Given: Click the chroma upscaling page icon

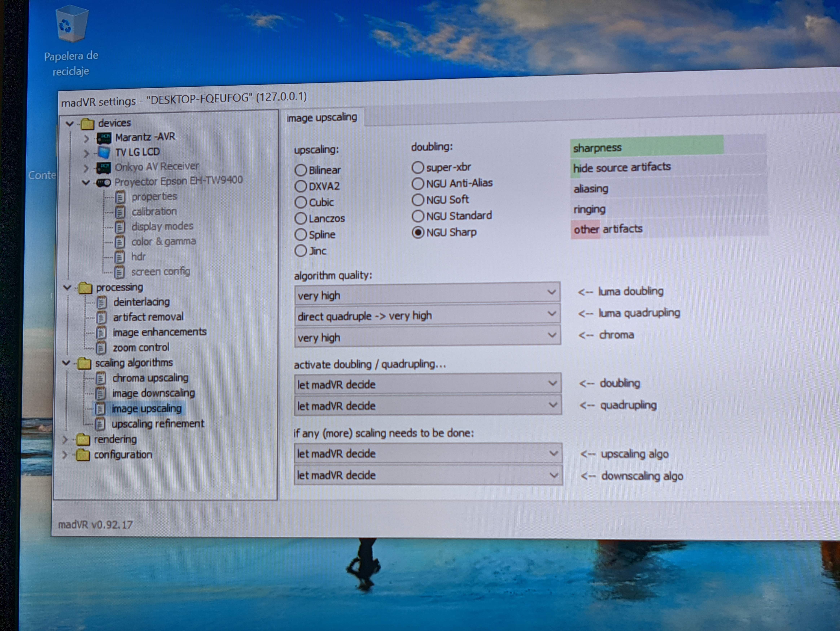Looking at the screenshot, I should click(101, 379).
